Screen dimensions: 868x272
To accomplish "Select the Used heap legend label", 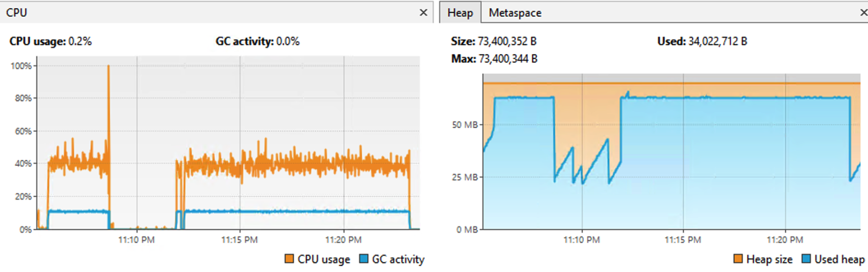I will click(839, 259).
